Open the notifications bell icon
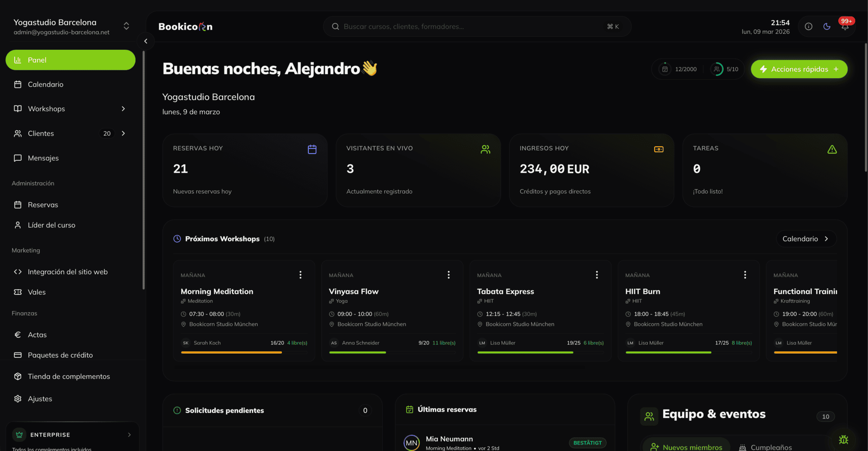This screenshot has height=451, width=868. (x=845, y=27)
